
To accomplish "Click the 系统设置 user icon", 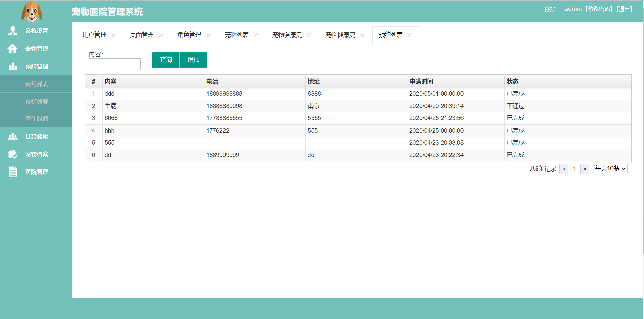I will 13,31.
